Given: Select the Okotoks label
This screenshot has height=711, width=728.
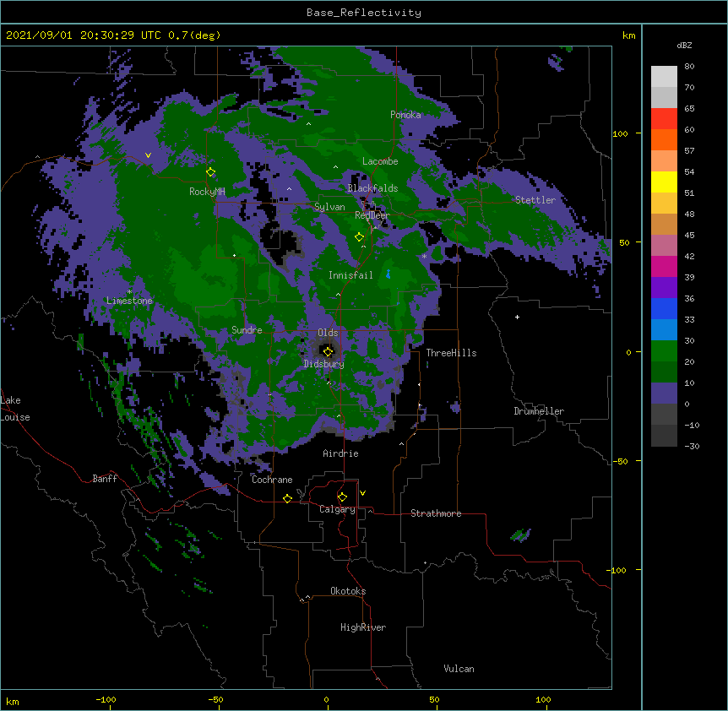Looking at the screenshot, I should click(x=348, y=591).
